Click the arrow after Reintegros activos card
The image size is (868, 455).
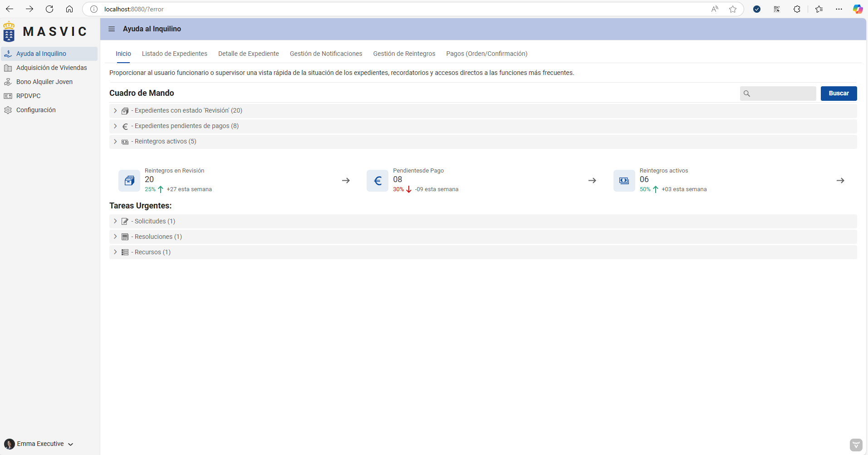click(x=840, y=181)
